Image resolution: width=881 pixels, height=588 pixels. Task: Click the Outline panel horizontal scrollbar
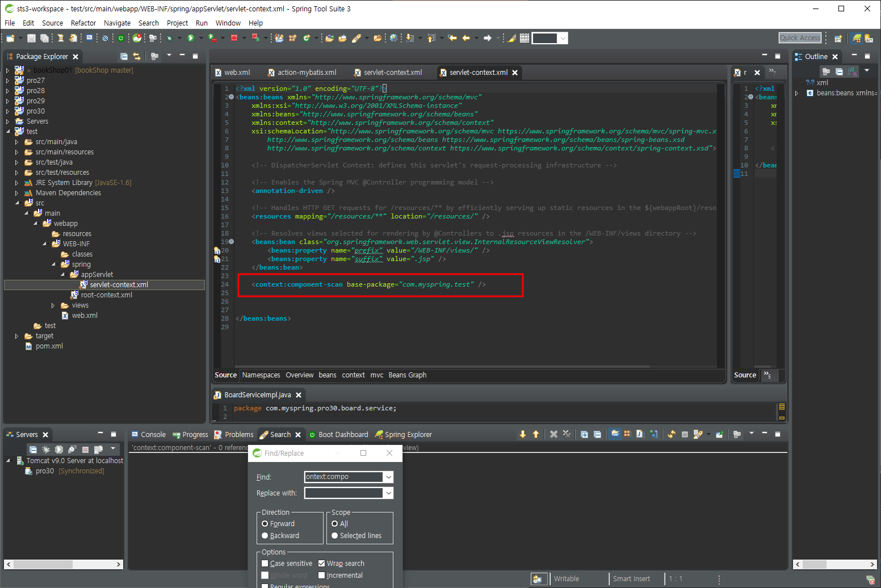pyautogui.click(x=836, y=565)
